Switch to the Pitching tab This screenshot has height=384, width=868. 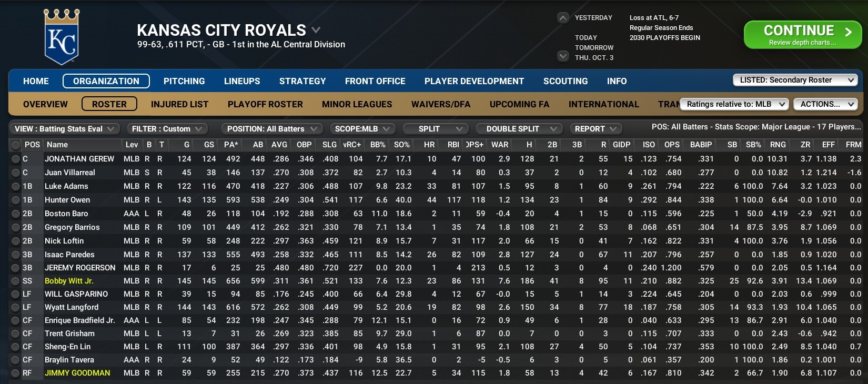184,81
